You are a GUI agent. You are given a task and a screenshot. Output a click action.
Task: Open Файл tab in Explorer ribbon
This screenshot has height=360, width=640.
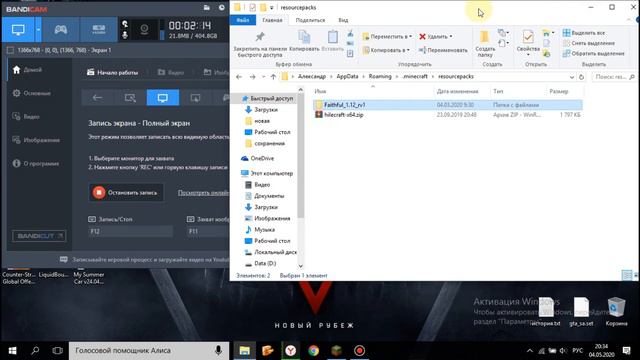[243, 20]
